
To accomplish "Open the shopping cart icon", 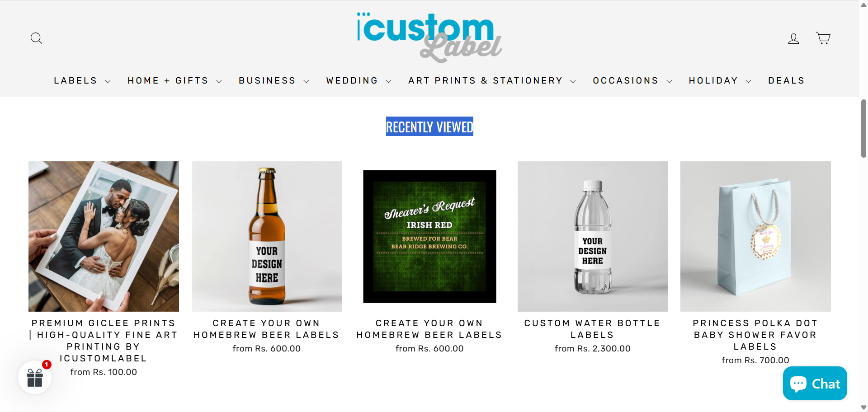I will coord(823,38).
